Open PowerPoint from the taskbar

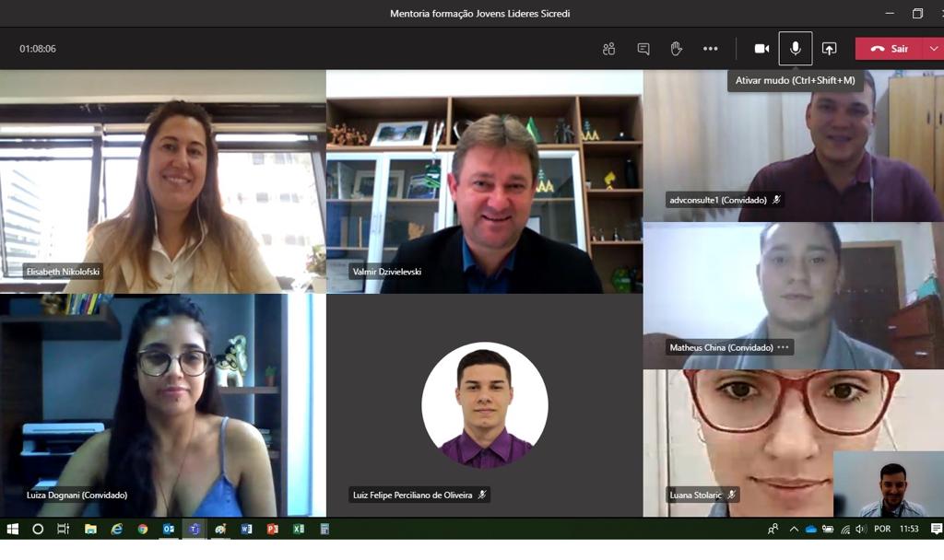tap(272, 529)
